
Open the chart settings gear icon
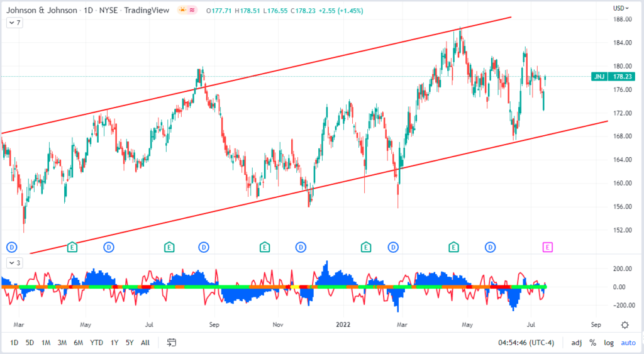tap(625, 325)
